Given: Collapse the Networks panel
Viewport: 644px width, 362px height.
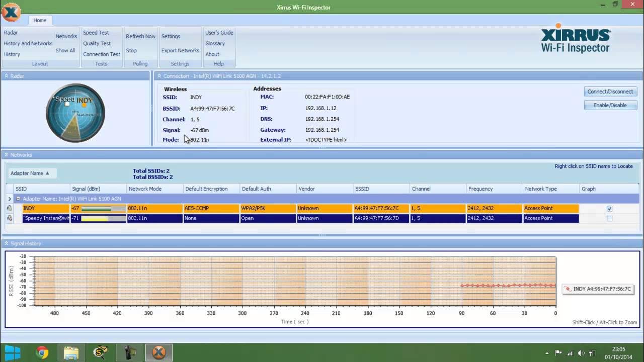Looking at the screenshot, I should (6, 155).
